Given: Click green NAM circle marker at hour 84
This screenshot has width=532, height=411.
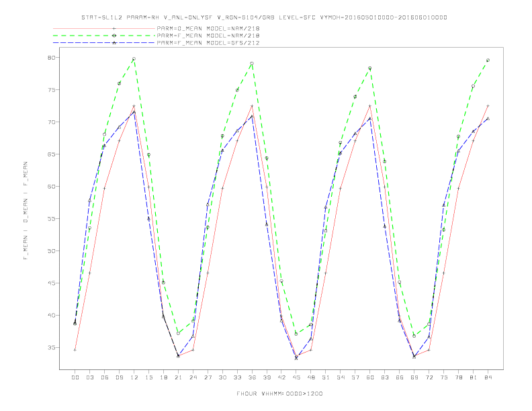Looking at the screenshot, I should [488, 60].
